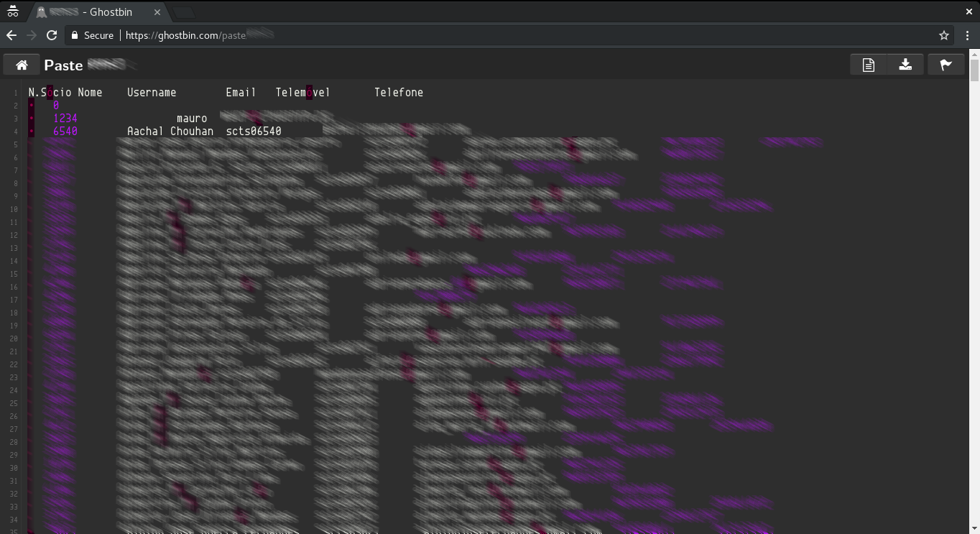This screenshot has width=980, height=534.
Task: Click the padlock site security icon
Action: [x=75, y=35]
